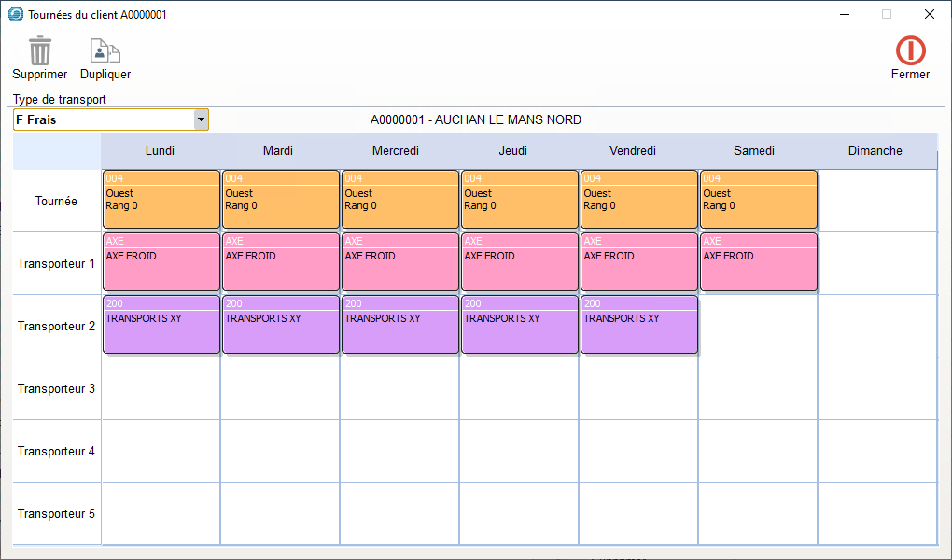Click the Tournée 004 Ouest card on Mercredi
Screen dimensions: 952x560
[399, 200]
